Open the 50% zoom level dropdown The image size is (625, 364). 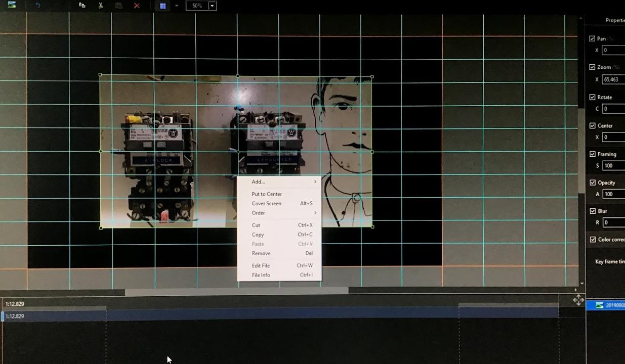[x=213, y=6]
